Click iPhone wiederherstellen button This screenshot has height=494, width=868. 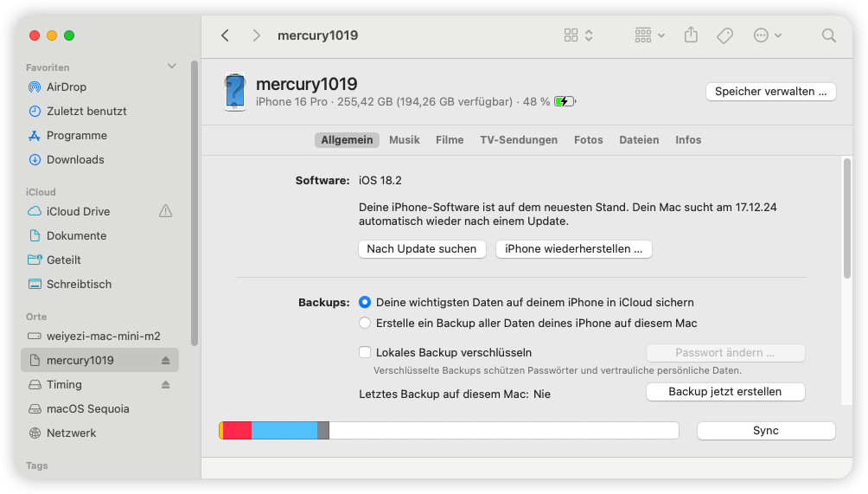tap(573, 248)
